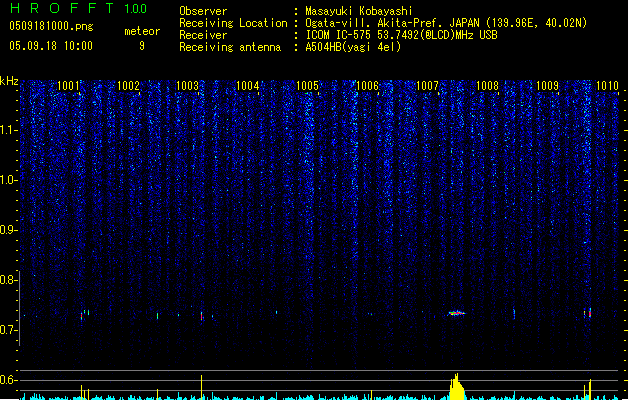Click the 'meteor' label

[142, 31]
